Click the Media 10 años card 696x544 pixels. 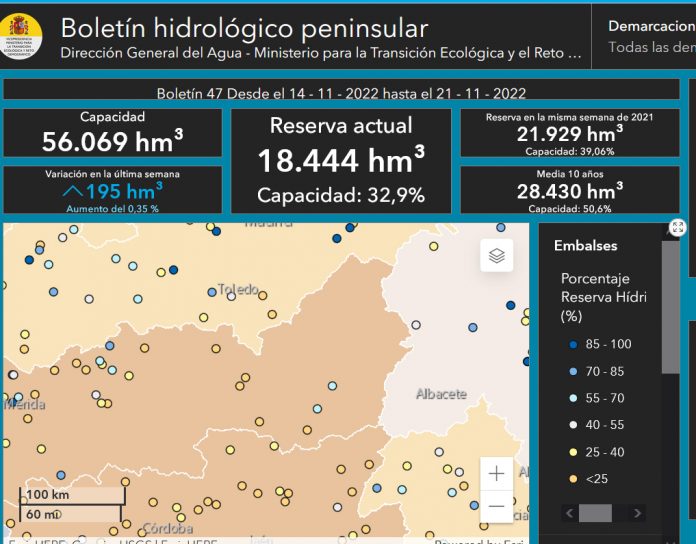(571, 190)
